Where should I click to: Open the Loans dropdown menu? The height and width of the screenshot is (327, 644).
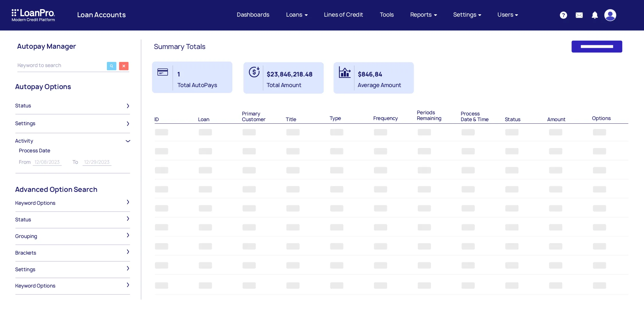tap(297, 15)
